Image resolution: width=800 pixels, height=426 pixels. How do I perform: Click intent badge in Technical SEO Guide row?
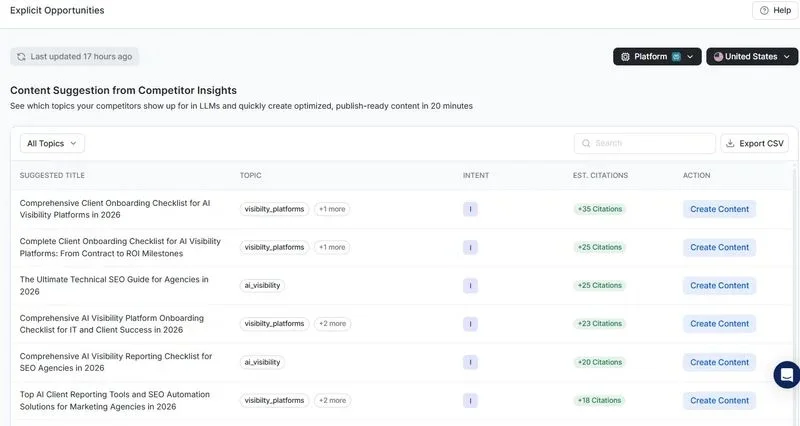(470, 286)
